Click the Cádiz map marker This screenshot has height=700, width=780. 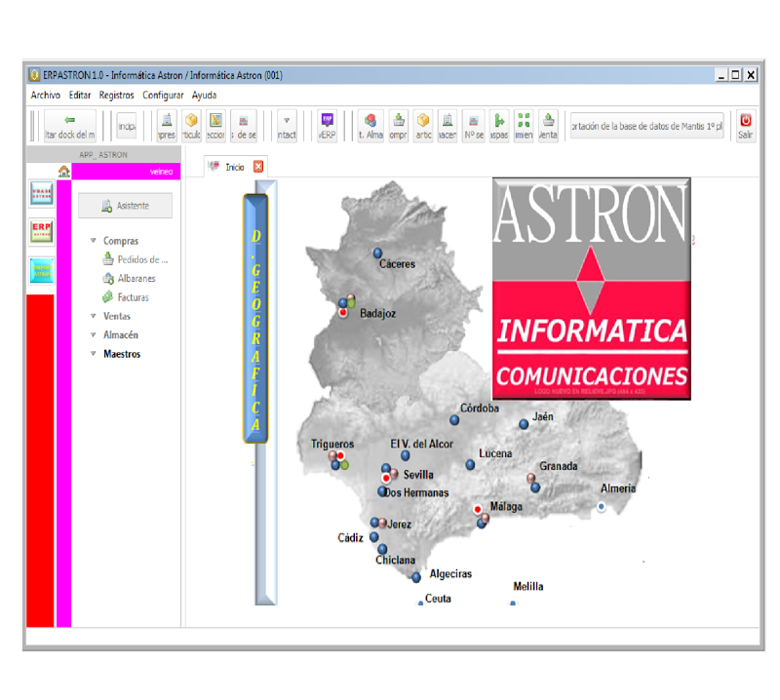374,537
